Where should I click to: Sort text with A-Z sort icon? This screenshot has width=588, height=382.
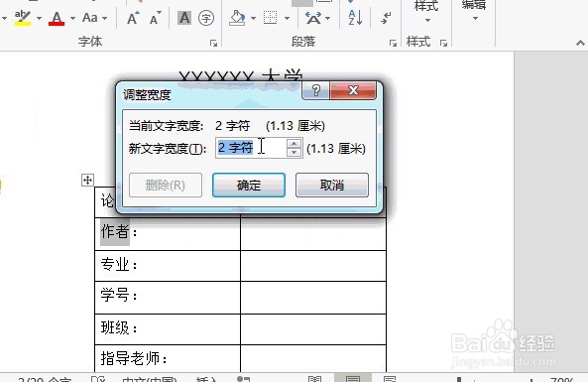pyautogui.click(x=355, y=18)
